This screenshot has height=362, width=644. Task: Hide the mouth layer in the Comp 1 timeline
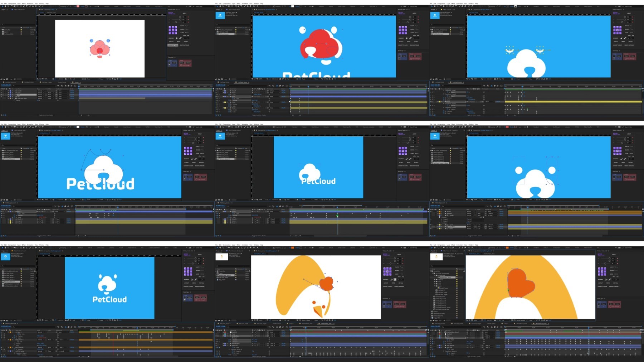[x=1, y=91]
